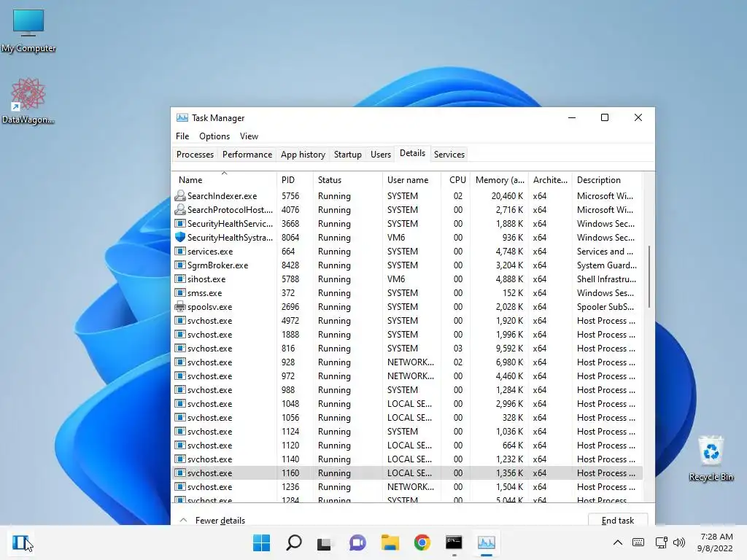Select svchost.exe row PID 1160
Viewport: 747px width, 560px height.
tap(407, 472)
